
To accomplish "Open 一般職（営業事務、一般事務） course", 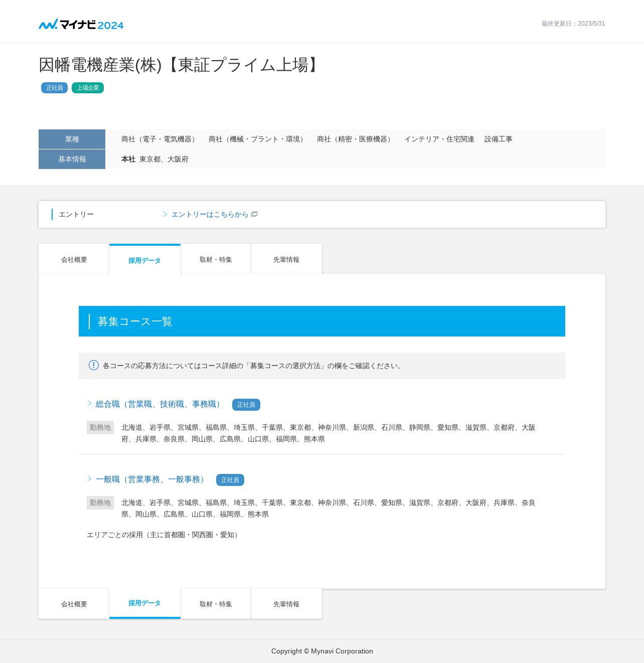I will [x=151, y=479].
